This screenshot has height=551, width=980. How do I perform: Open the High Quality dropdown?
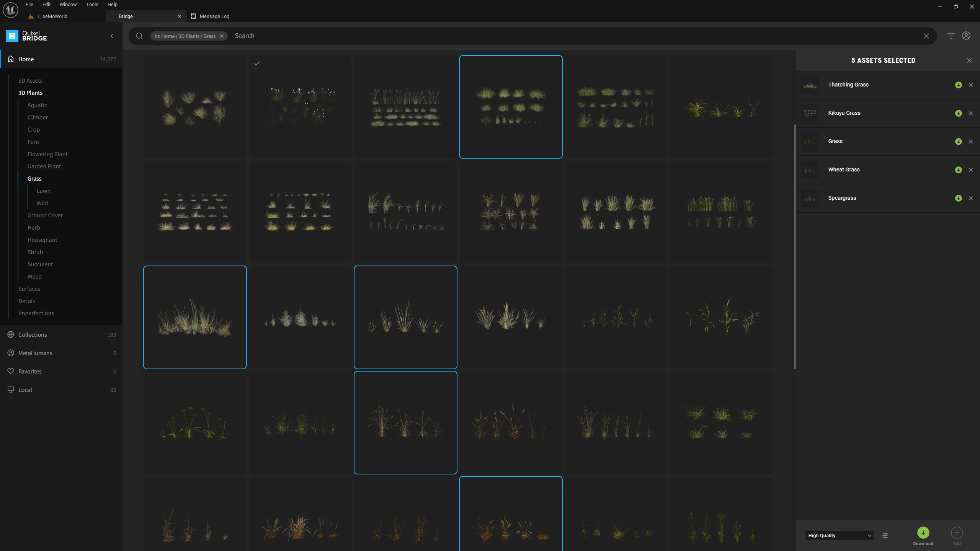tap(840, 536)
